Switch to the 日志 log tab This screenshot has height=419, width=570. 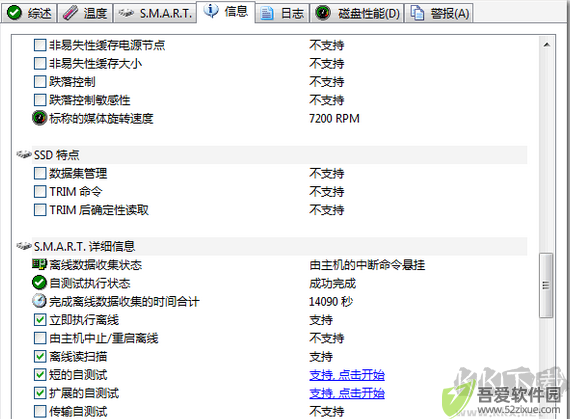[282, 13]
